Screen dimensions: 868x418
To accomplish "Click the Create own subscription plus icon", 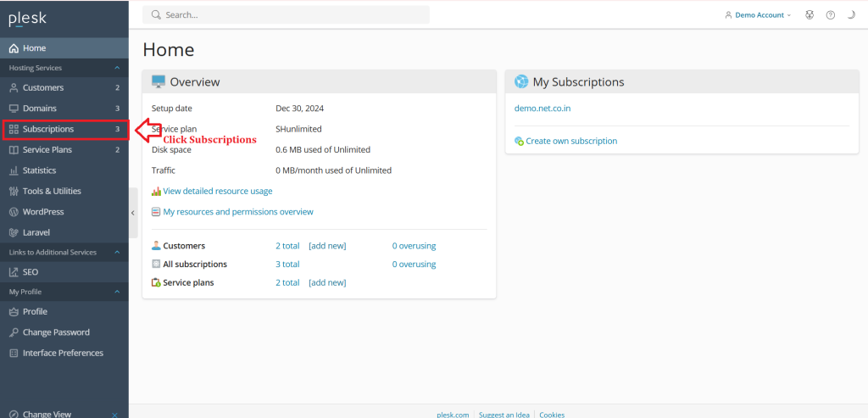I will (519, 142).
